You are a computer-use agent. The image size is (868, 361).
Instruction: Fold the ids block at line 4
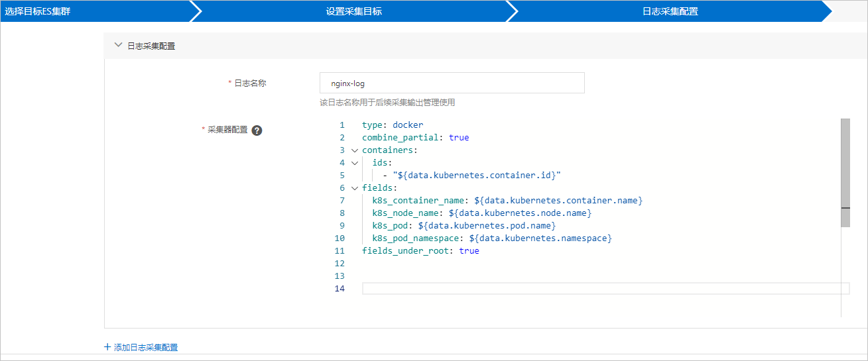[x=355, y=163]
